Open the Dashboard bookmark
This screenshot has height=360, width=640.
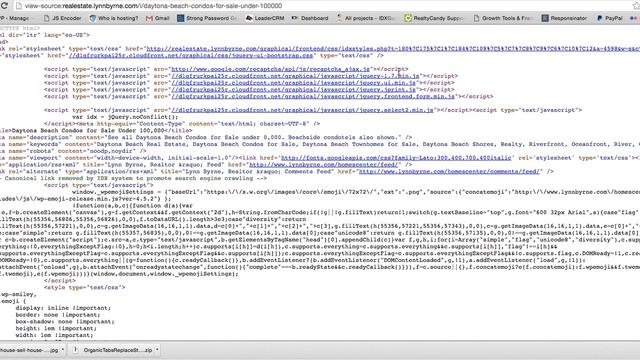click(x=310, y=18)
